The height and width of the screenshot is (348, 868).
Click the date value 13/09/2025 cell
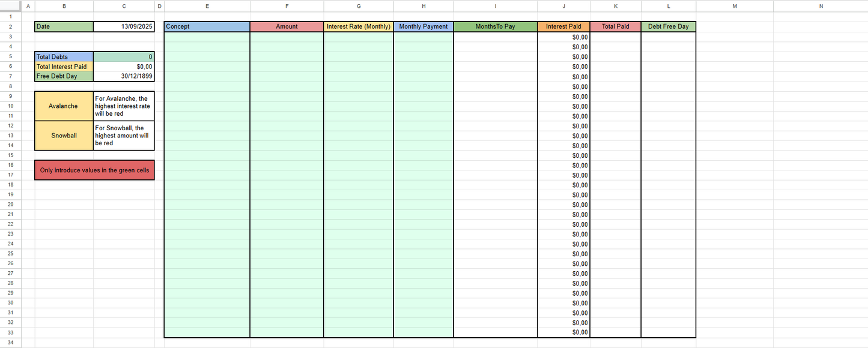(124, 27)
